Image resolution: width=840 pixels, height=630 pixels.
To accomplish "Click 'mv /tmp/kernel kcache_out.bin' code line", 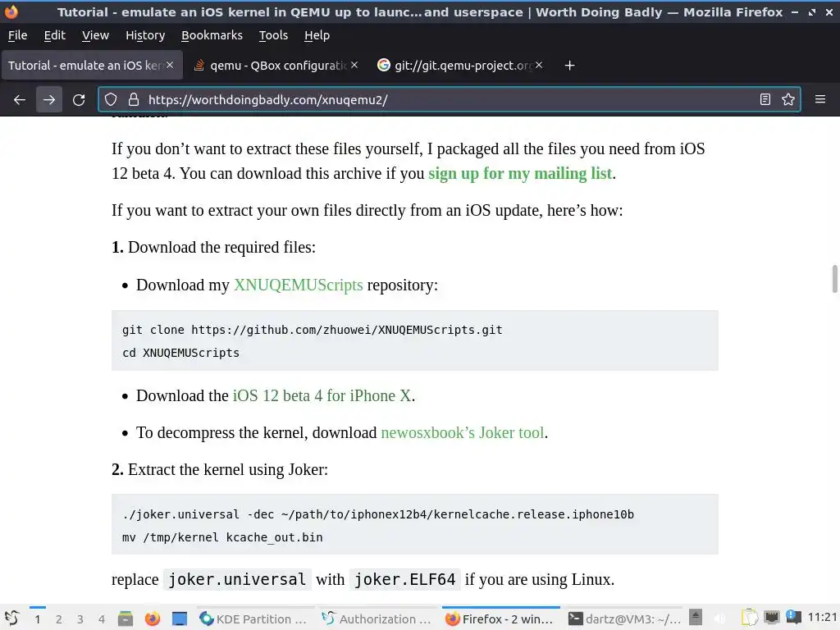I will (x=222, y=537).
